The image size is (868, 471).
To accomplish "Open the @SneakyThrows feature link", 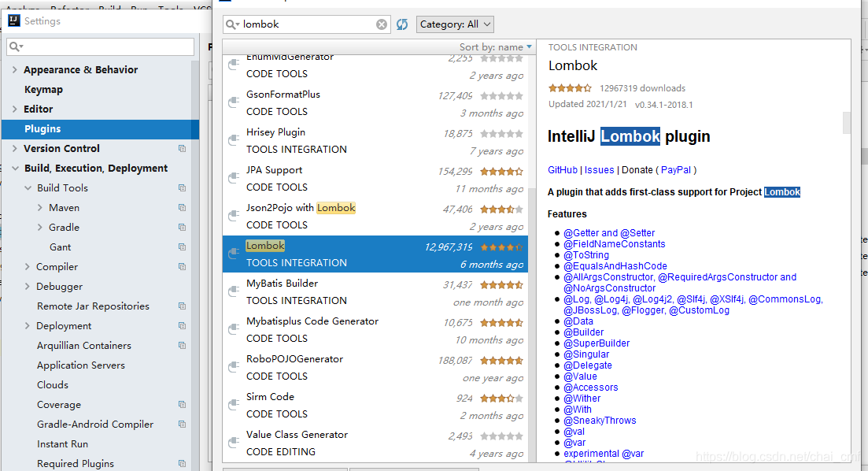I will pos(600,421).
